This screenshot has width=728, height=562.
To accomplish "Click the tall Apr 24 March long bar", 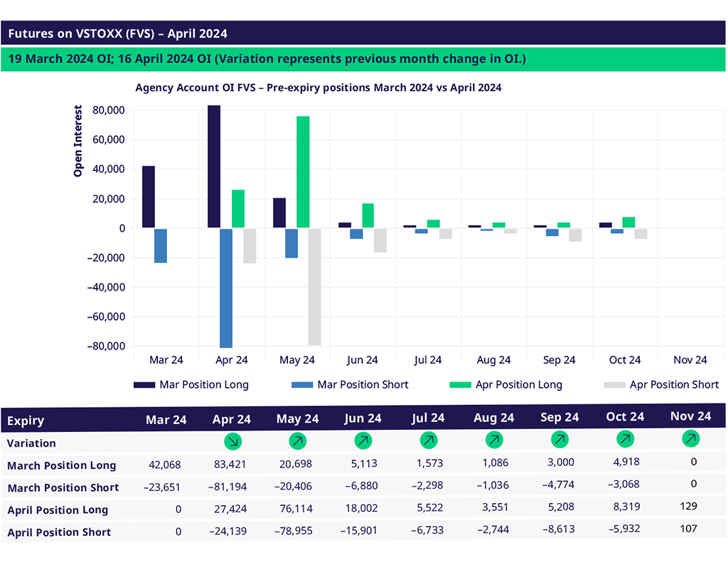I will [214, 167].
